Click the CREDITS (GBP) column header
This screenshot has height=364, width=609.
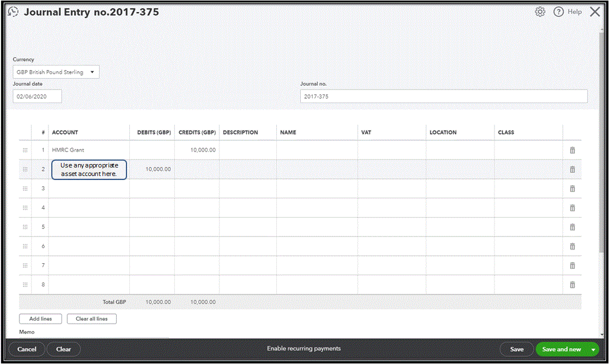click(x=197, y=133)
